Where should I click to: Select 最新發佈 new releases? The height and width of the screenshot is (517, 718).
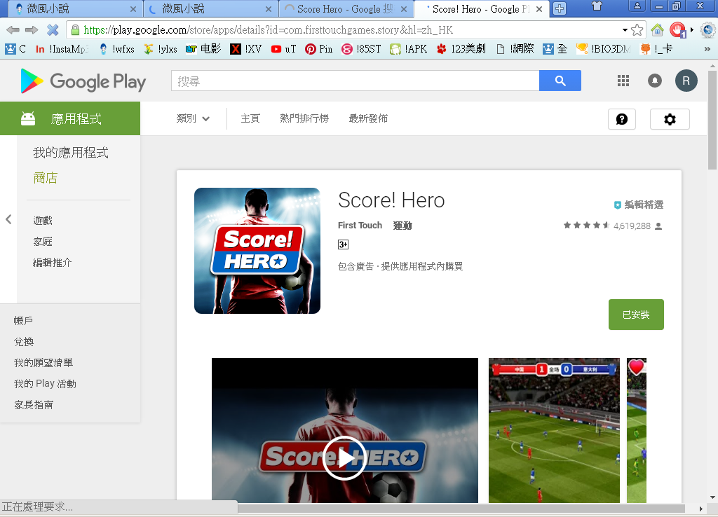pyautogui.click(x=368, y=119)
